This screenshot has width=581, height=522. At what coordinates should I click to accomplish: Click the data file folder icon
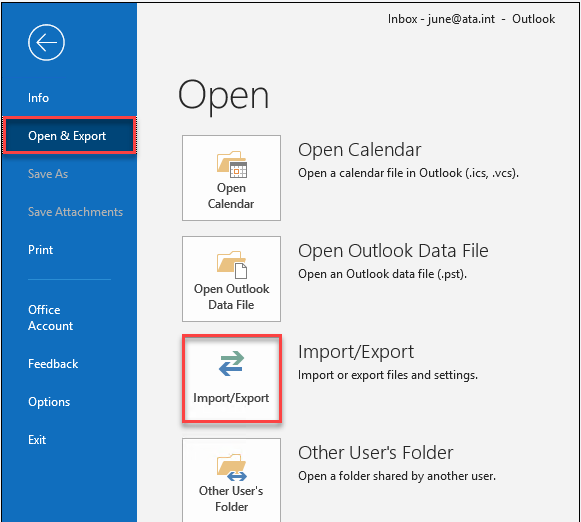click(232, 265)
